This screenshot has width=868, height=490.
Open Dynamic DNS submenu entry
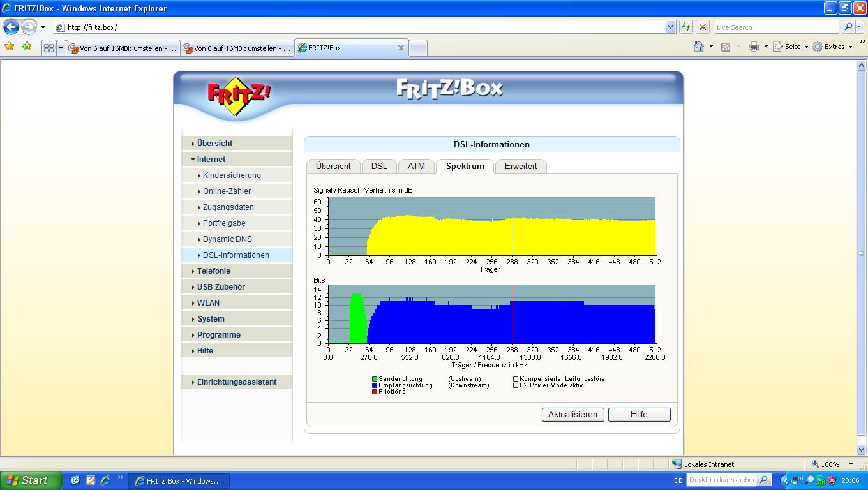(237, 239)
